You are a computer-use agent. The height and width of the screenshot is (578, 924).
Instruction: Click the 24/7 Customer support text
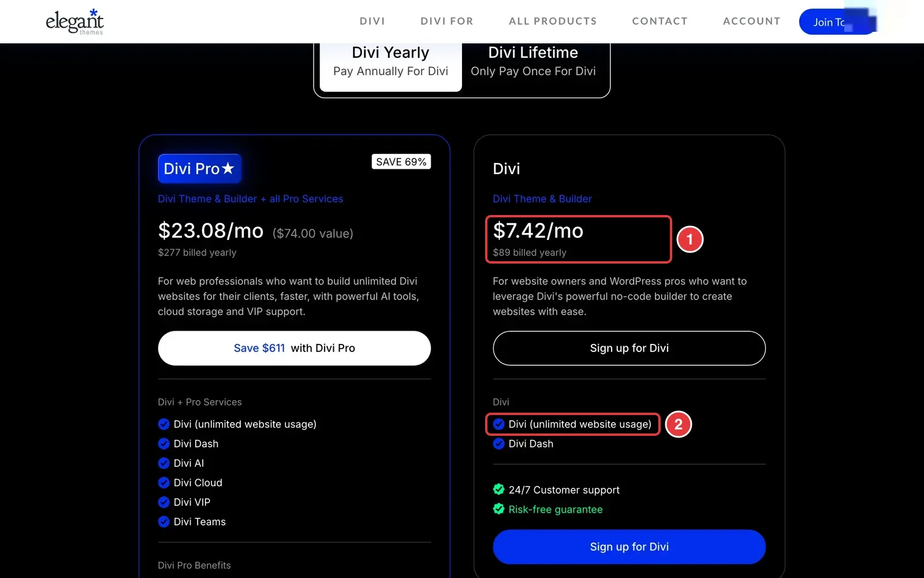pyautogui.click(x=564, y=490)
